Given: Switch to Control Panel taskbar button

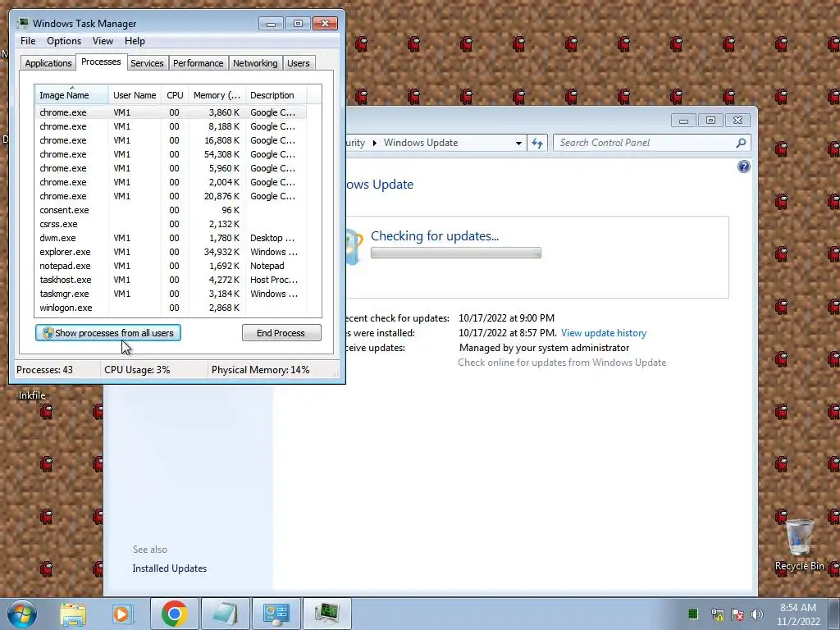Looking at the screenshot, I should point(276,614).
